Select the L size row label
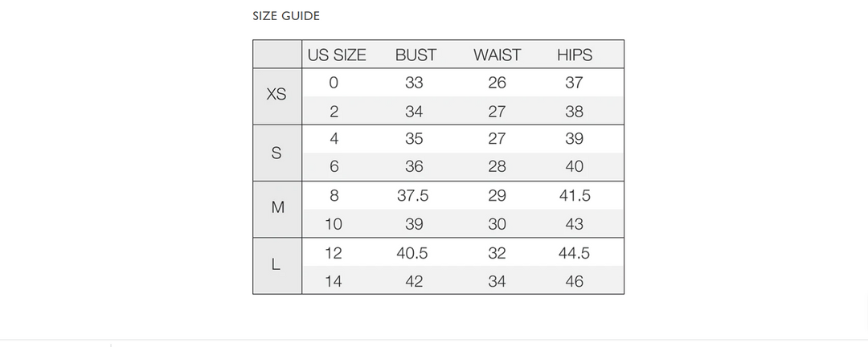 point(276,265)
